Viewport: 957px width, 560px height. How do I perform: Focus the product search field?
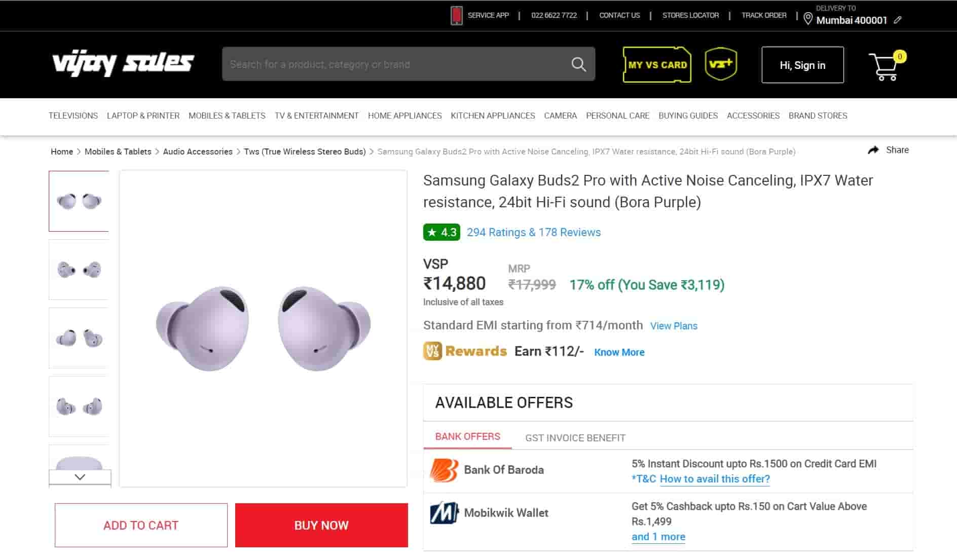pos(395,64)
